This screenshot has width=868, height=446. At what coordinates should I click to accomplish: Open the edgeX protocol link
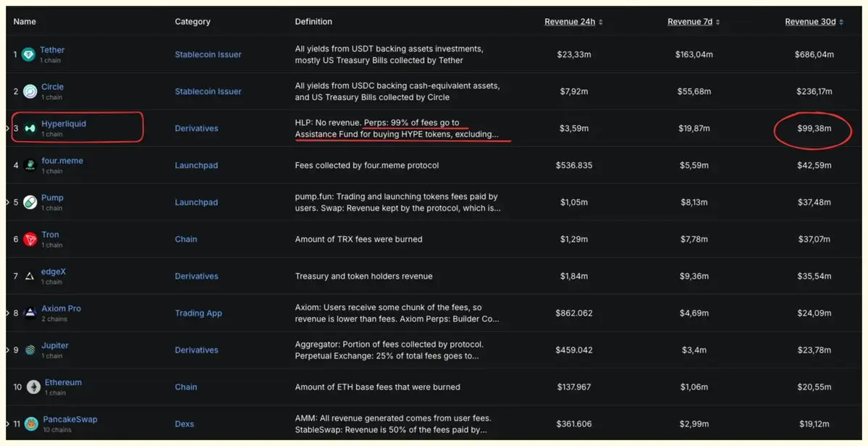coord(53,272)
